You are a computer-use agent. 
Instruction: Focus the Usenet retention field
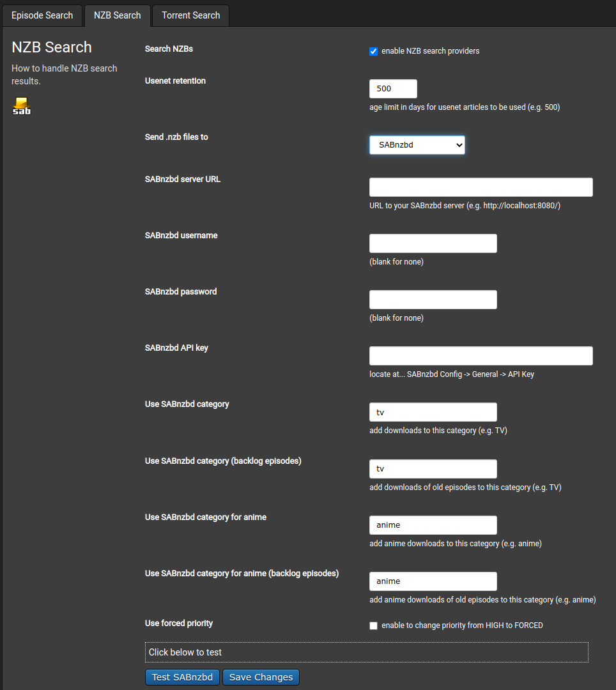click(x=394, y=88)
